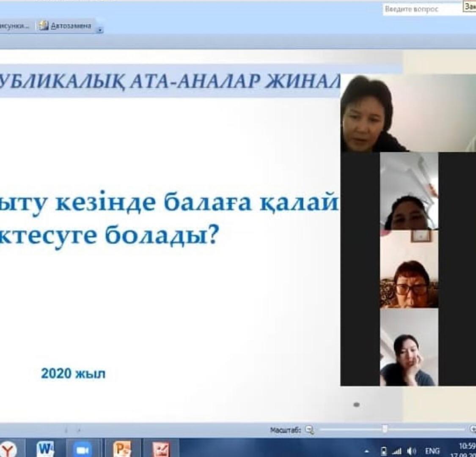Switch the ENG input language
Image resolution: width=476 pixels, height=457 pixels.
click(x=432, y=451)
